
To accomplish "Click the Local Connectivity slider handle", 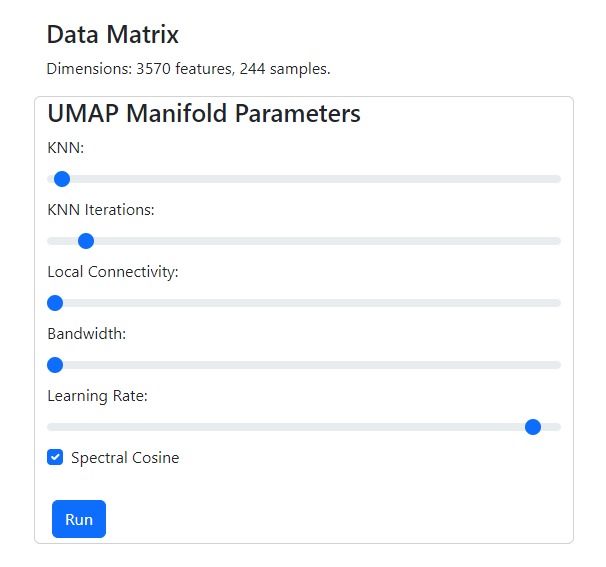I will tap(55, 303).
